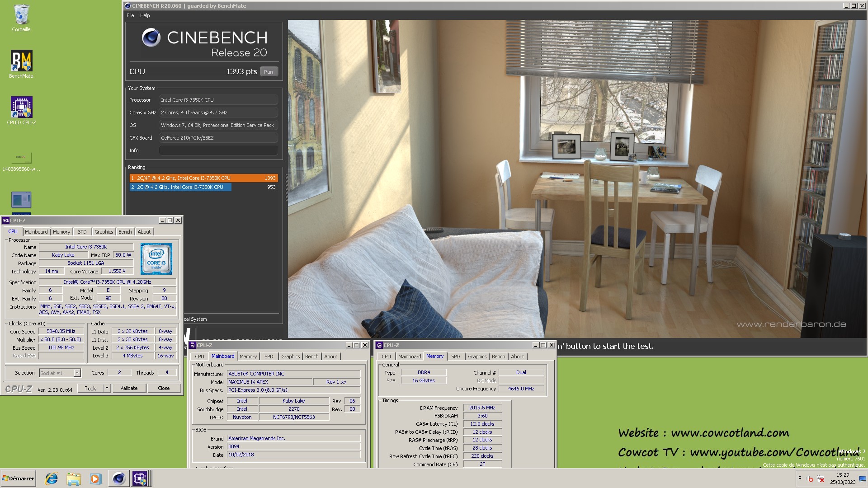Click the Core Voltage value 1.552 V
This screenshot has height=488, width=868.
coord(117,271)
